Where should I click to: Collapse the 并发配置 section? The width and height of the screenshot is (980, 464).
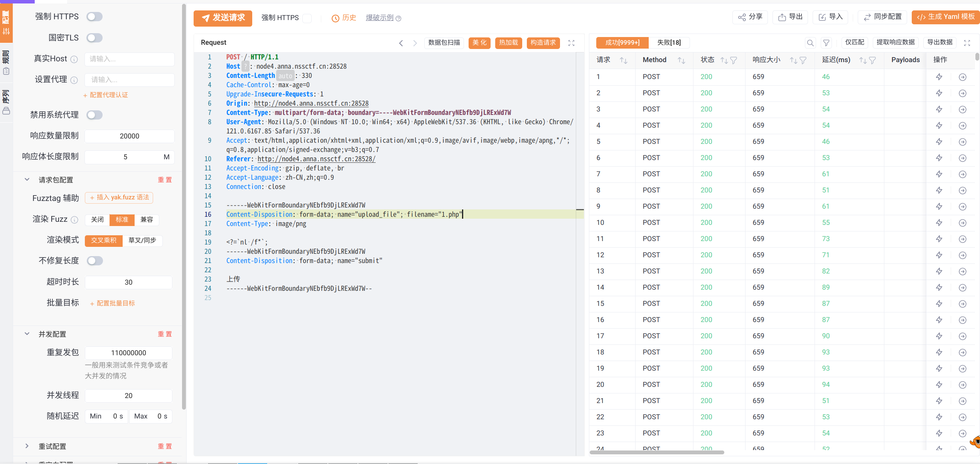click(27, 334)
